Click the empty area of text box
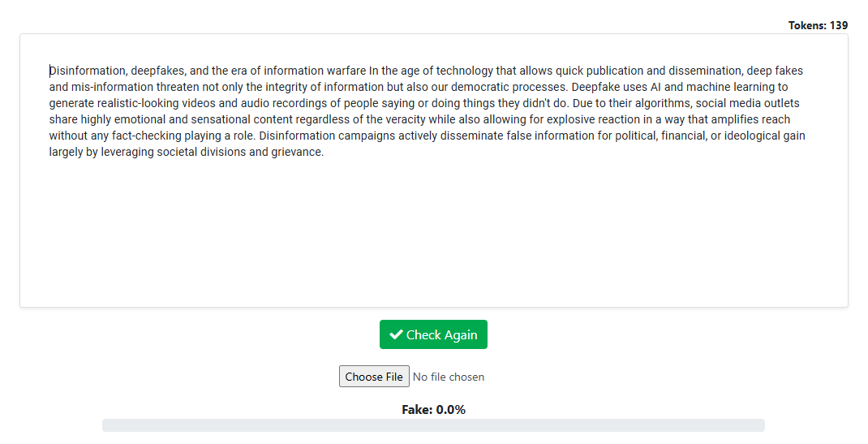This screenshot has height=444, width=868. pyautogui.click(x=433, y=235)
